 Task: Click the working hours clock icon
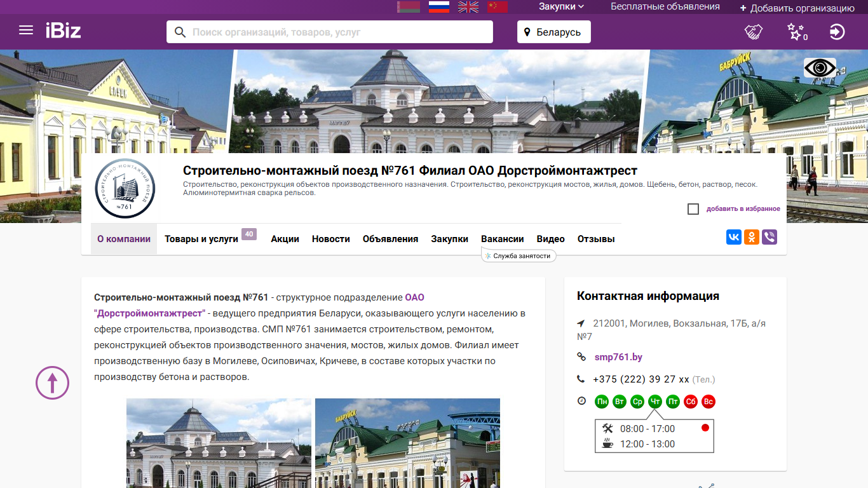(581, 401)
